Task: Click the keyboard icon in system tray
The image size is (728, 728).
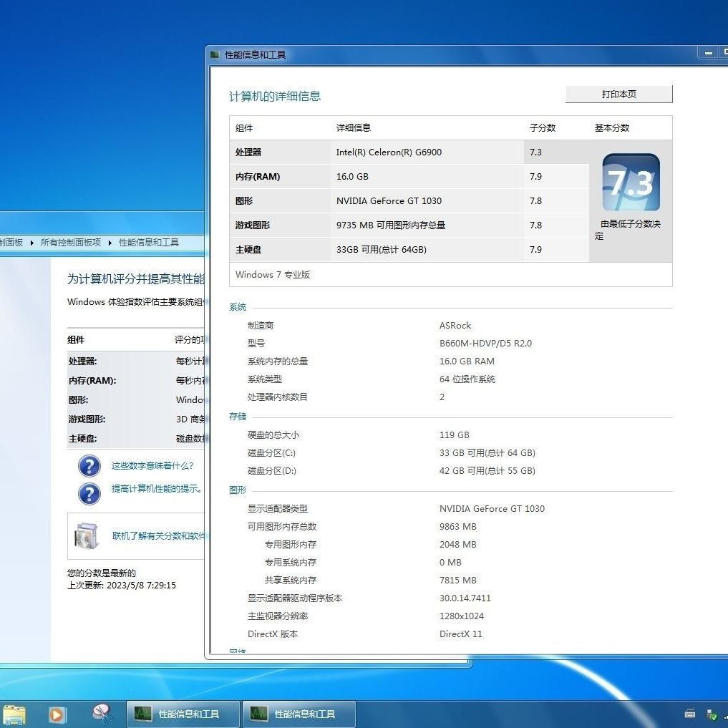Action: [690, 714]
